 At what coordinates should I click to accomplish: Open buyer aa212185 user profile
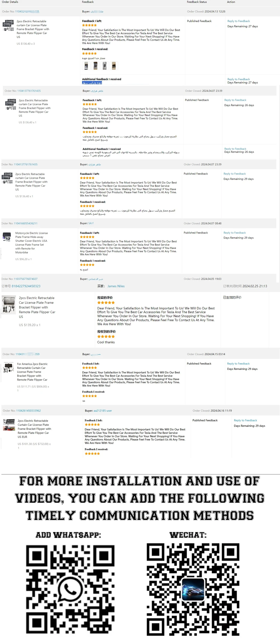102,411
